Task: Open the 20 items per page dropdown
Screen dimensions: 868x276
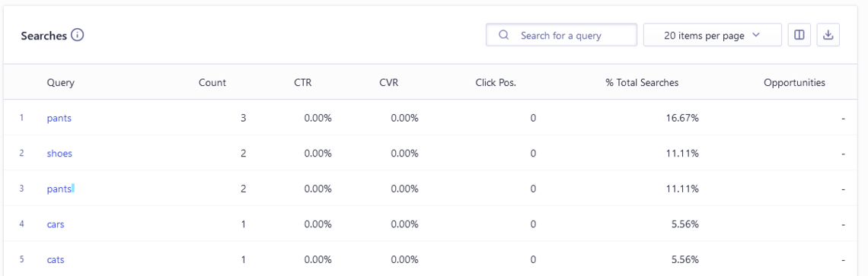Action: (x=713, y=35)
